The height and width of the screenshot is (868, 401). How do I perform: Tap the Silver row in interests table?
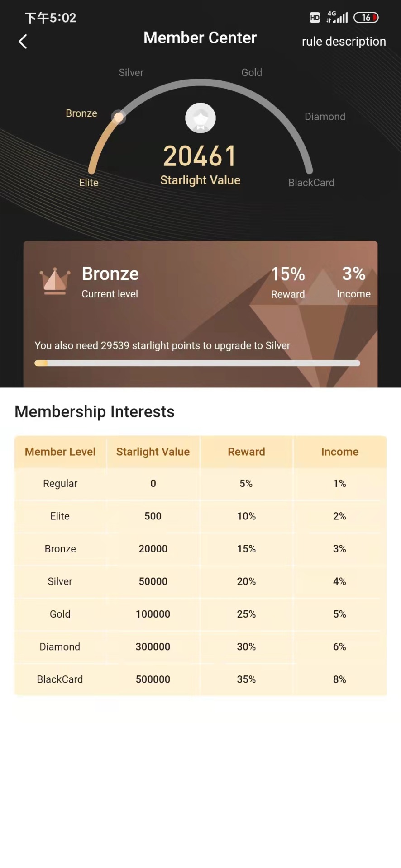[x=200, y=581]
